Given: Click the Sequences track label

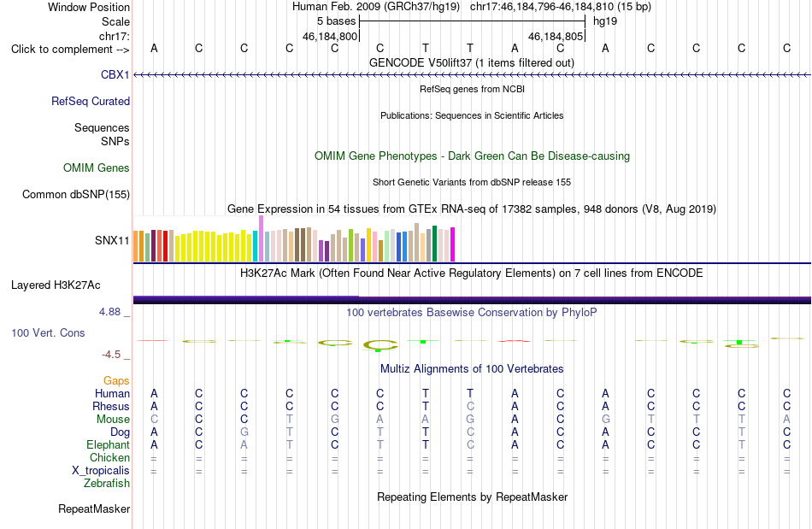Looking at the screenshot, I should (x=102, y=128).
